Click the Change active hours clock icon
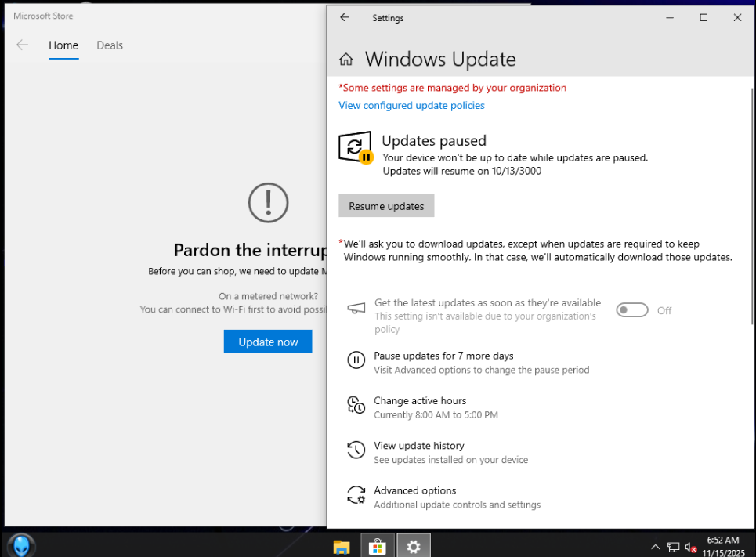Screen dimensions: 756x557 (x=356, y=404)
